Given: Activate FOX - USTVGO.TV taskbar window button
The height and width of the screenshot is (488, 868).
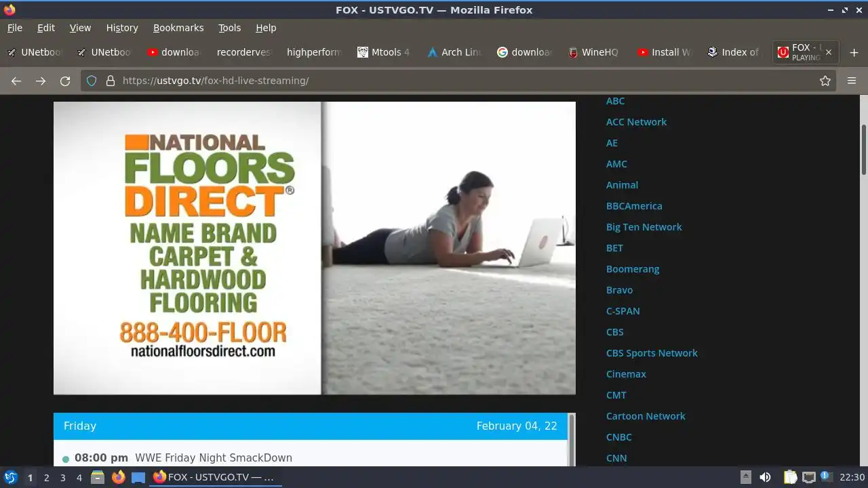Looking at the screenshot, I should pyautogui.click(x=215, y=477).
